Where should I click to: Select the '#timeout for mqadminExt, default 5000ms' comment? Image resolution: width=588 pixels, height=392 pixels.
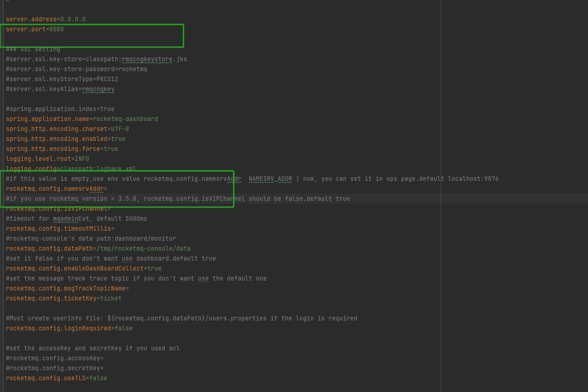pos(77,219)
